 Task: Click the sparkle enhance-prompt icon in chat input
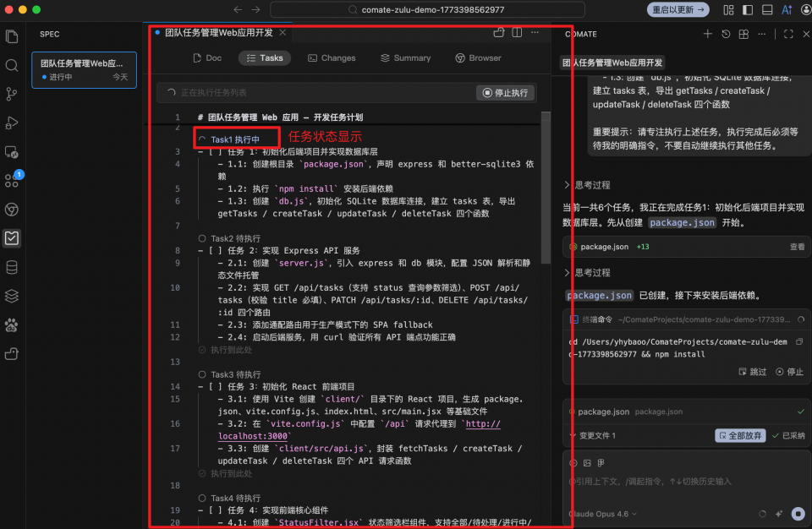click(x=779, y=514)
